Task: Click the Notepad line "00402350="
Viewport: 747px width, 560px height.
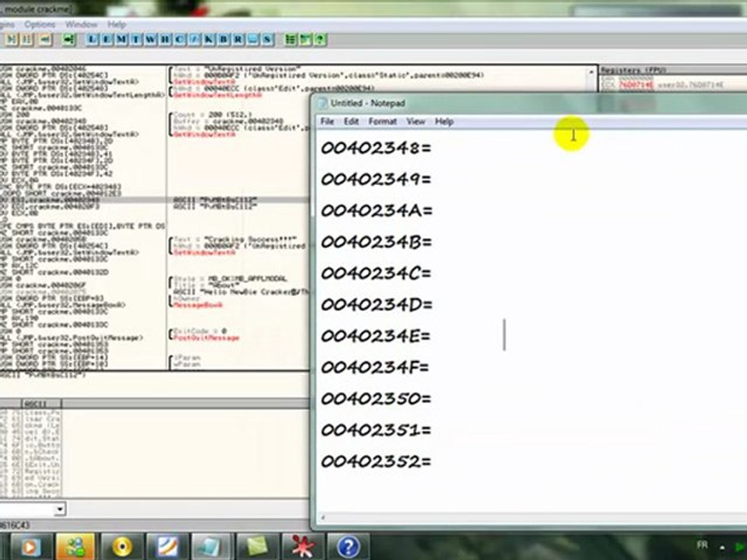Action: click(376, 398)
